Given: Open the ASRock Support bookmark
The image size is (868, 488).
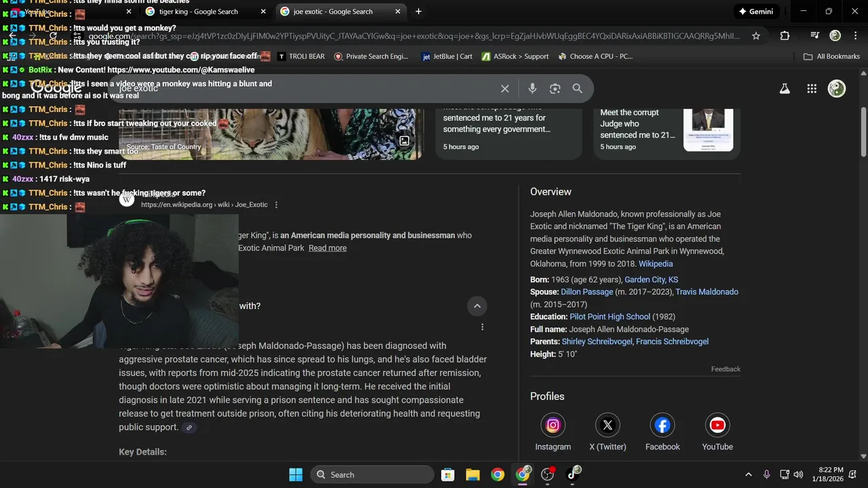Looking at the screenshot, I should [x=515, y=56].
